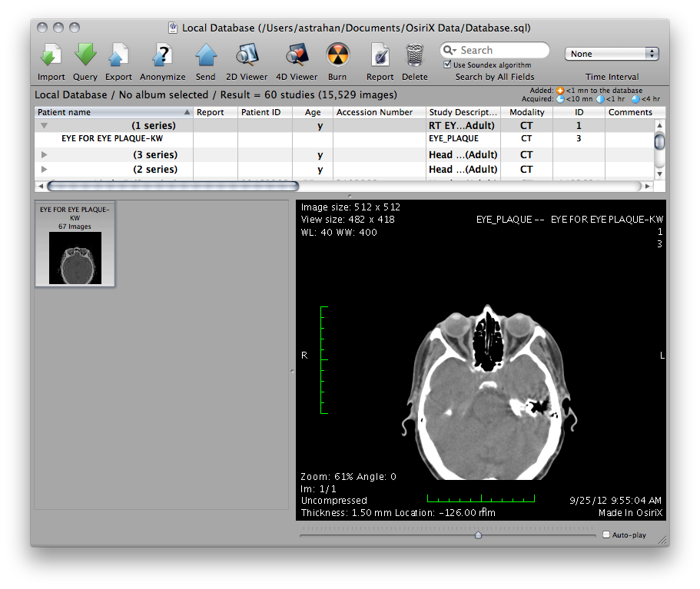Launch the 4D Viewer

point(297,55)
